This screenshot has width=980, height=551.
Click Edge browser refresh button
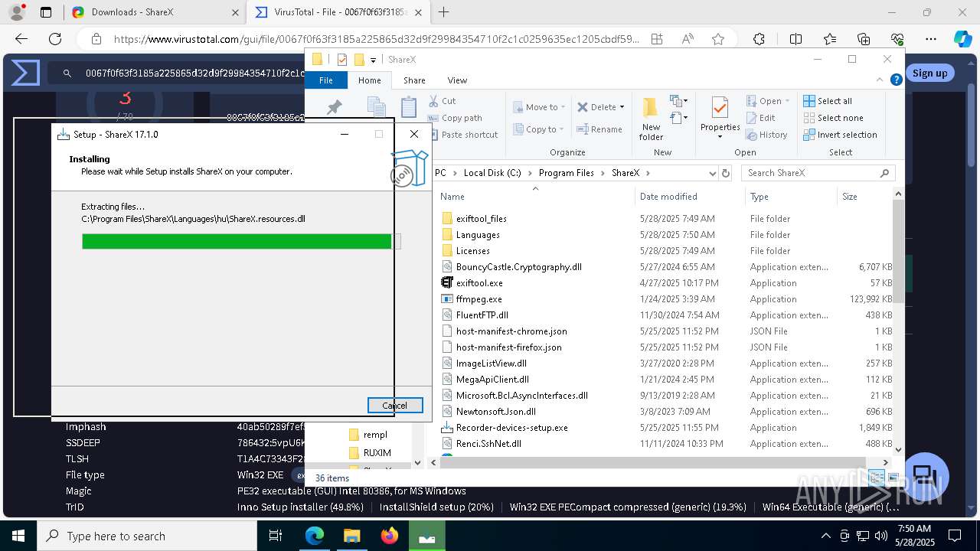click(x=55, y=39)
